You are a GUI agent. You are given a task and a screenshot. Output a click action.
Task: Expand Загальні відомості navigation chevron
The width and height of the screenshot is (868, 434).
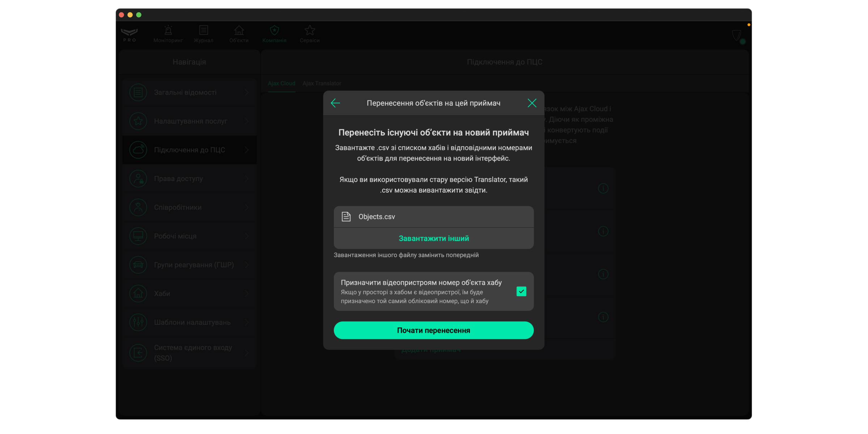[x=247, y=93]
